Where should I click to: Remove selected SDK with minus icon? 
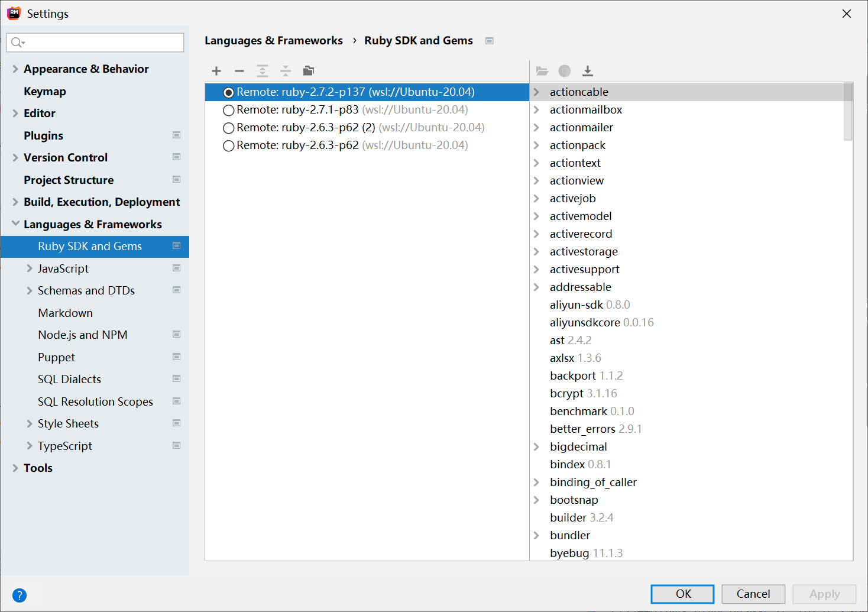[239, 72]
